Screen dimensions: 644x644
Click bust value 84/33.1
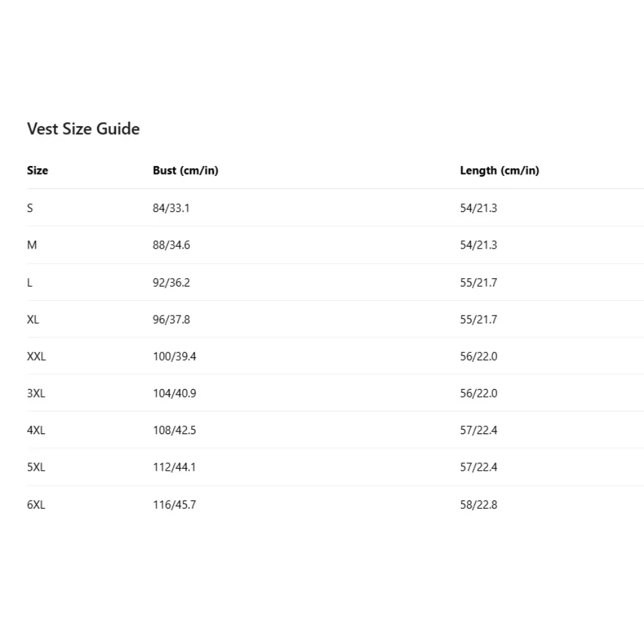click(171, 208)
